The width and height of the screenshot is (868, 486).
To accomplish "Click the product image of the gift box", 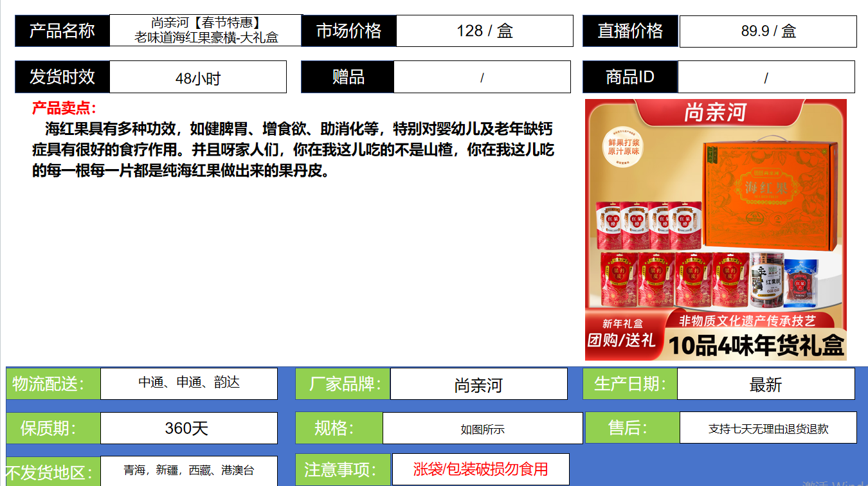I will [x=715, y=230].
